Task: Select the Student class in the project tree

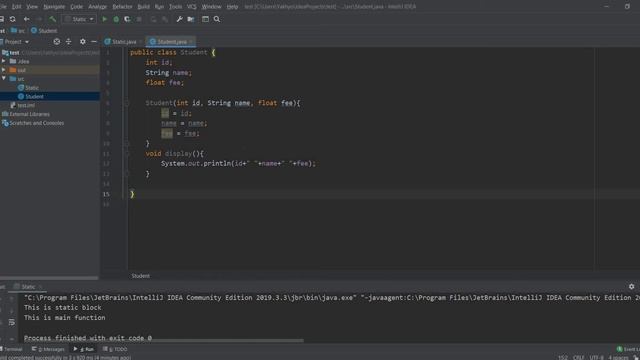Action: coord(31,96)
